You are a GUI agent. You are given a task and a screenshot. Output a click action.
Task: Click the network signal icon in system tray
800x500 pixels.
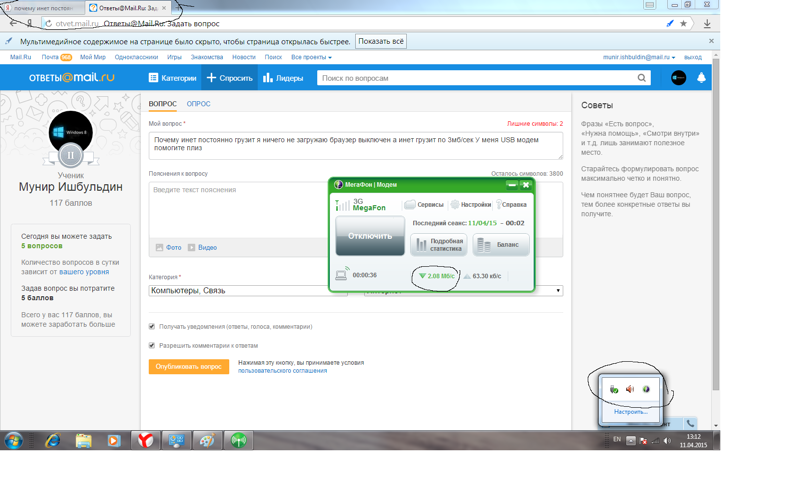(x=656, y=441)
